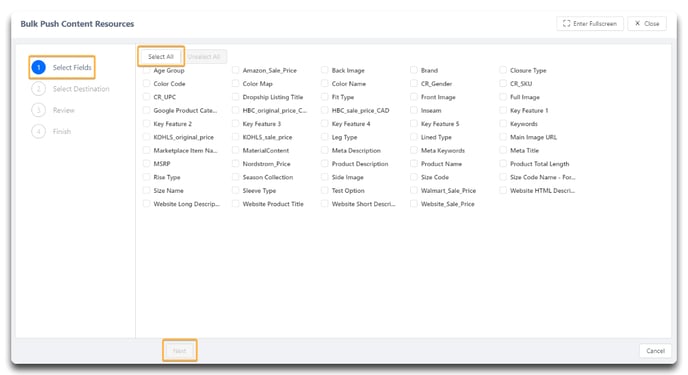Open the Select Fields step
Viewport: 688px width, 375px height.
(62, 67)
